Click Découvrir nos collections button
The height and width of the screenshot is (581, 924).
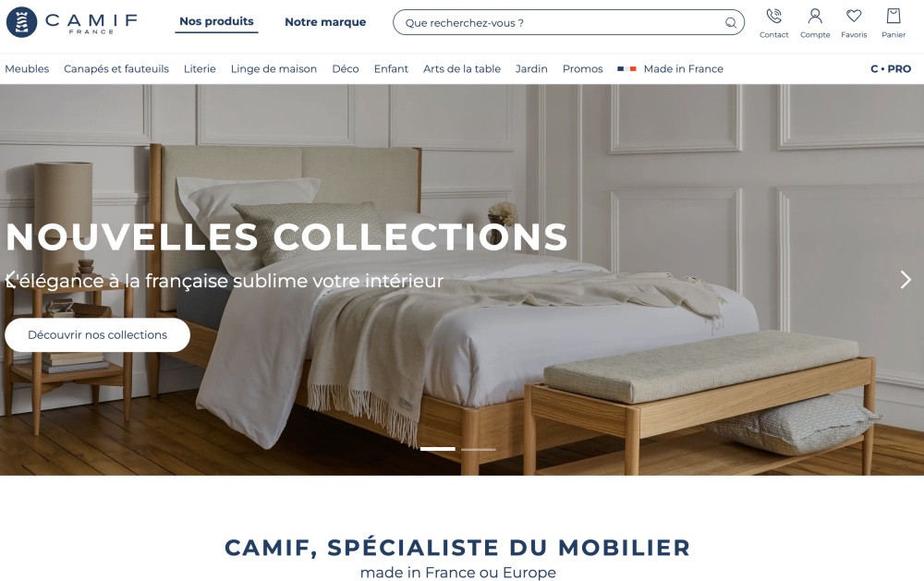tap(97, 334)
